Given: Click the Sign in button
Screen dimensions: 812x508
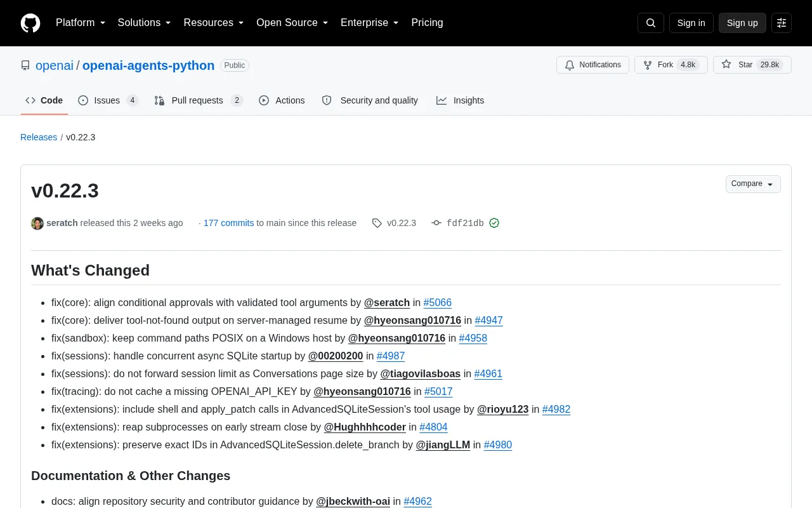Looking at the screenshot, I should tap(691, 23).
